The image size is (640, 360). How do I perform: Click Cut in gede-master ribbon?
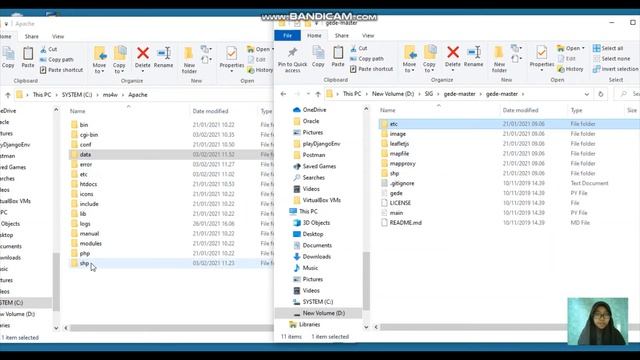tap(358, 48)
